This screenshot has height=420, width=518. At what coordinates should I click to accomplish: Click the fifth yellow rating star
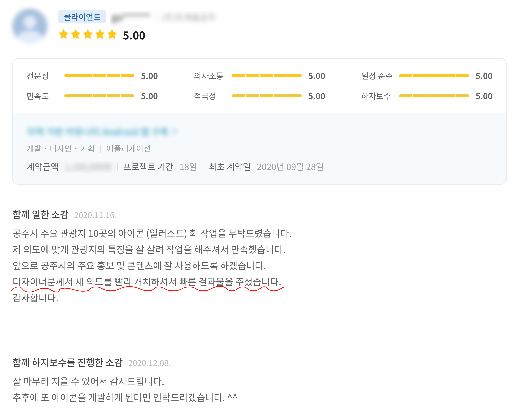coord(112,35)
